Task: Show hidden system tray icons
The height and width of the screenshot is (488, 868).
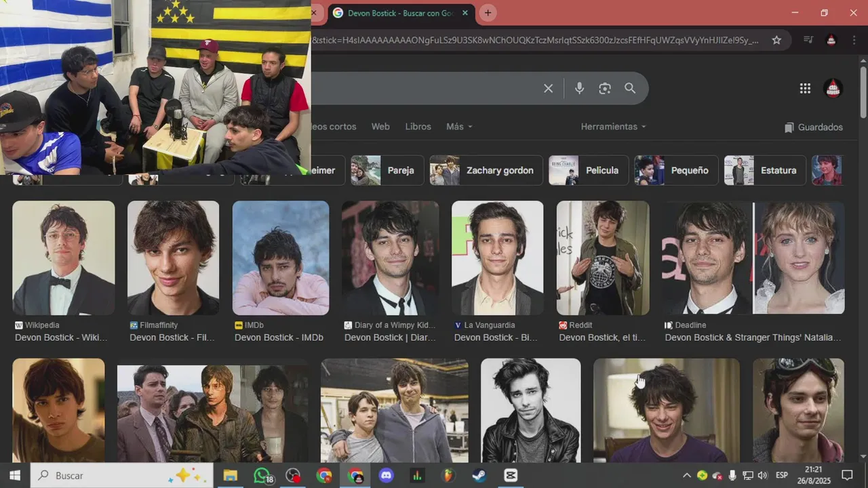Action: [x=686, y=475]
